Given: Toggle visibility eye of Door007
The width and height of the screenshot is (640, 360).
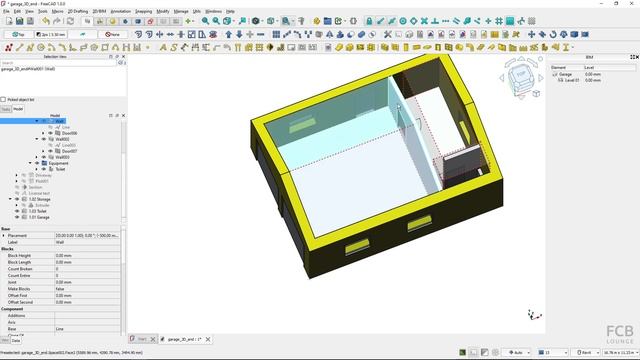Looking at the screenshot, I should 51,151.
